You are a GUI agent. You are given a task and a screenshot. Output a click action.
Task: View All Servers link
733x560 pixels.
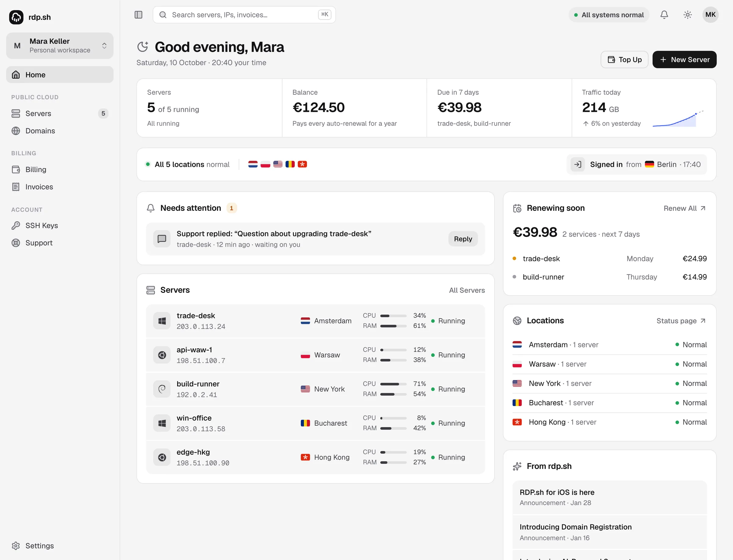point(467,290)
